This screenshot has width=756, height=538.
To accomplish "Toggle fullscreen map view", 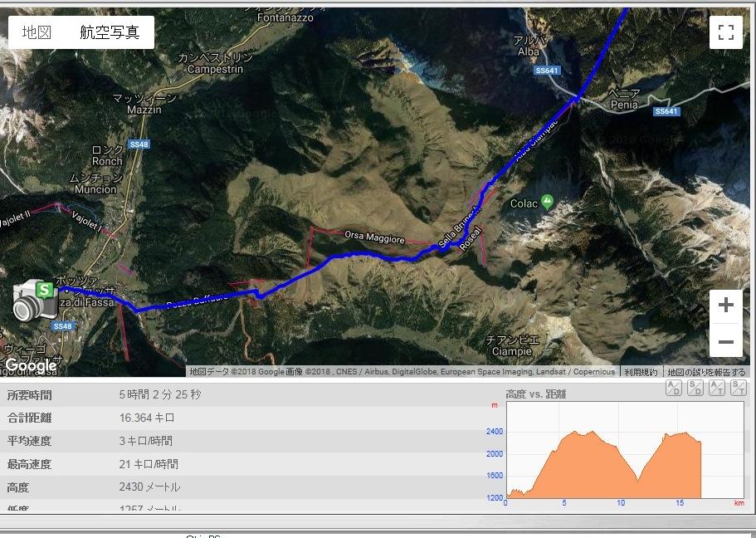I will (x=725, y=32).
